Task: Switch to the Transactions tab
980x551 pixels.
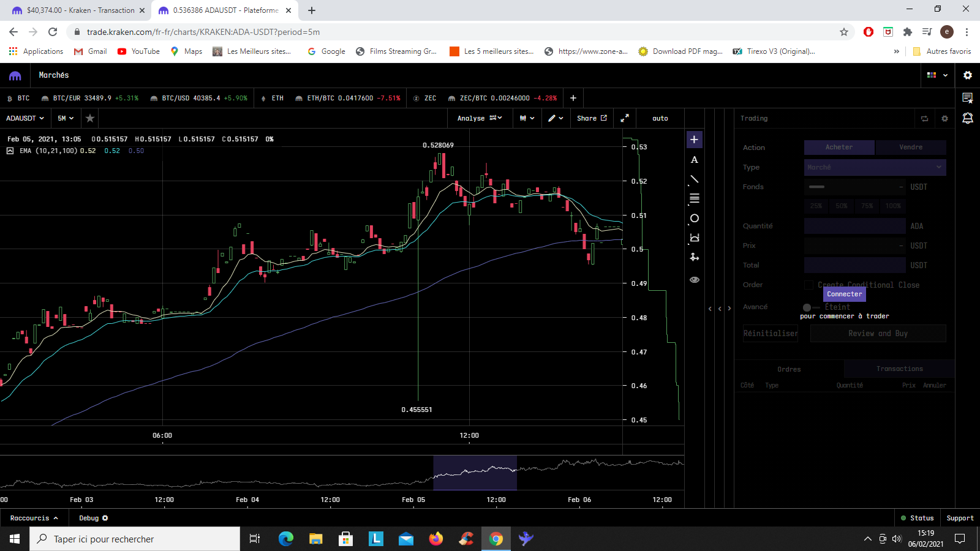Action: click(899, 369)
